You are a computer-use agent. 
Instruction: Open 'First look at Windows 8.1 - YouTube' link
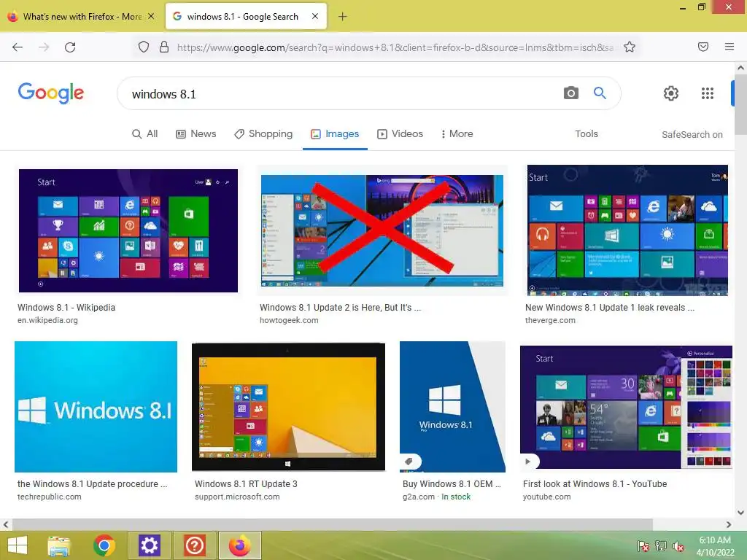[x=595, y=484]
